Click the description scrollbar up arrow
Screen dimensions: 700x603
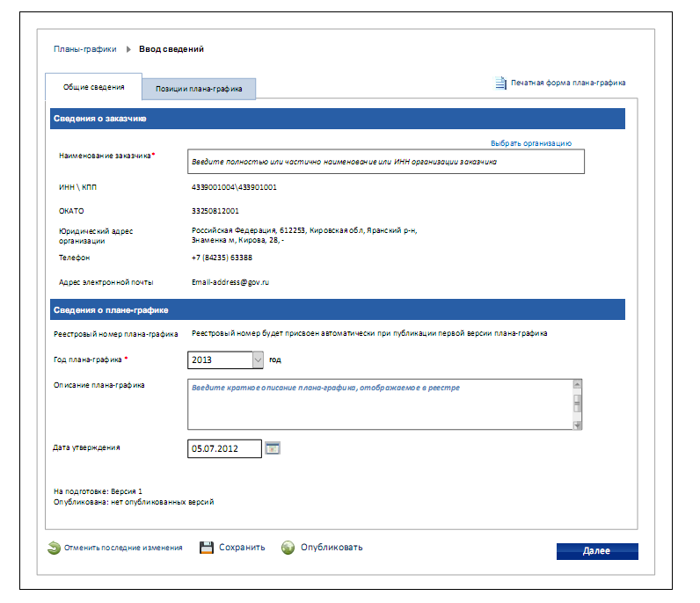(577, 384)
